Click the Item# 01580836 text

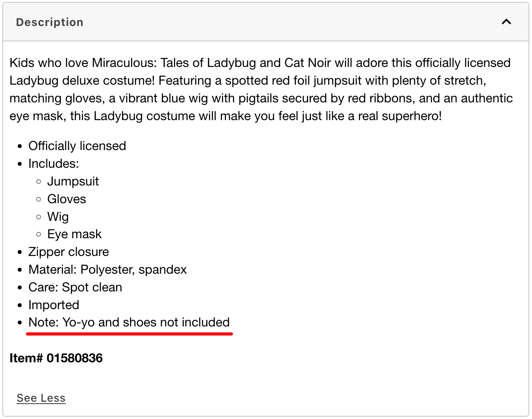pos(56,358)
